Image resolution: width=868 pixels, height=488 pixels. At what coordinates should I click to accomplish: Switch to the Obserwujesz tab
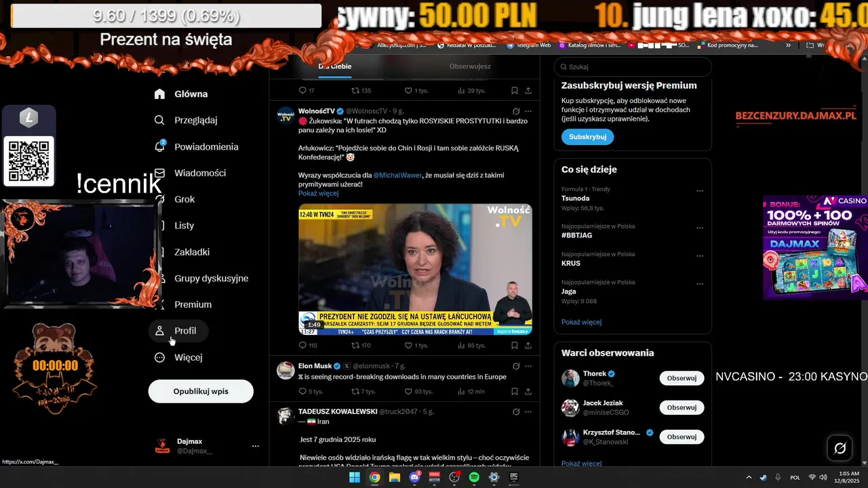click(x=470, y=66)
